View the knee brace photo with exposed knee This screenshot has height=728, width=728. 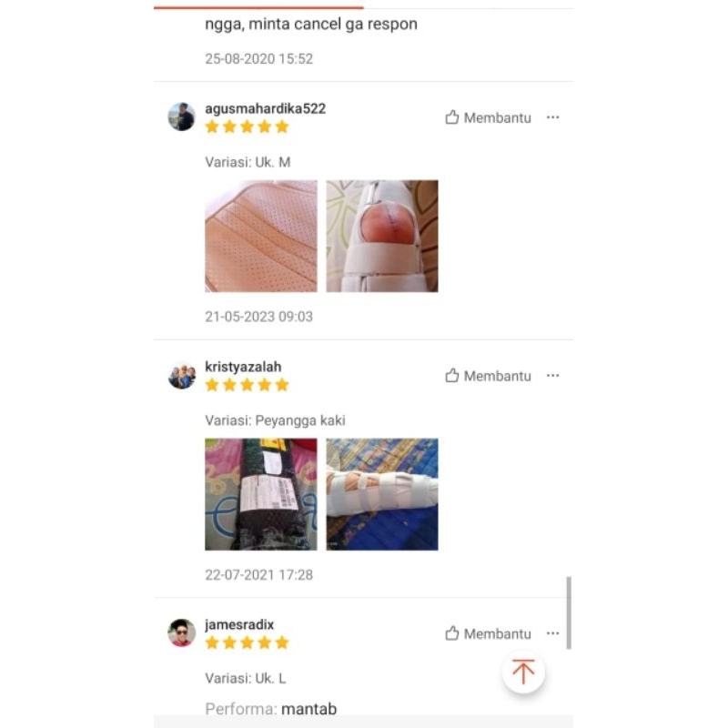(x=382, y=236)
